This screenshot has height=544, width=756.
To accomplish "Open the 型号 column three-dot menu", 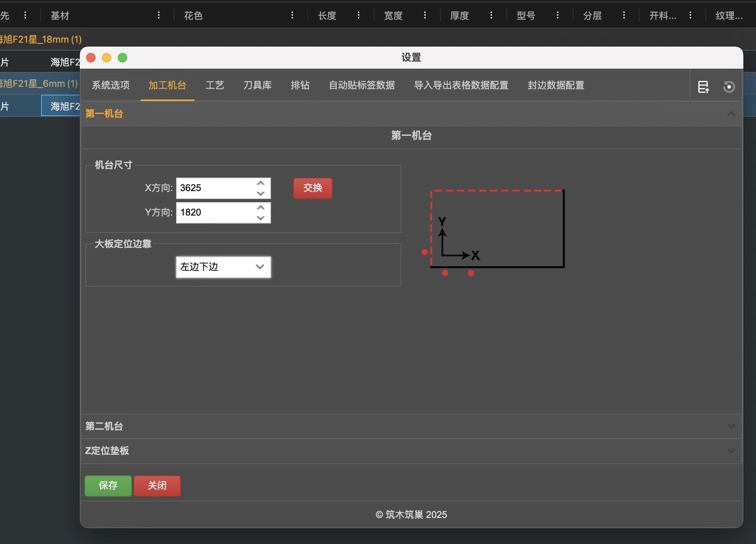I will [x=558, y=15].
